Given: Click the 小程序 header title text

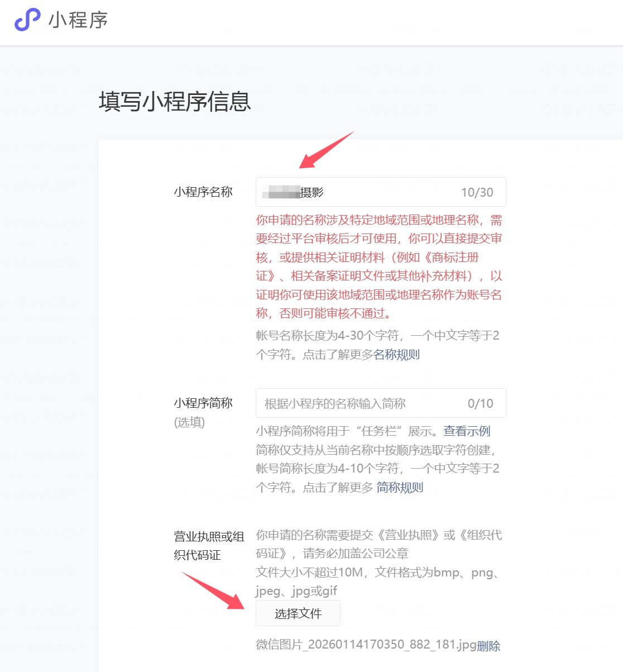Looking at the screenshot, I should [78, 20].
